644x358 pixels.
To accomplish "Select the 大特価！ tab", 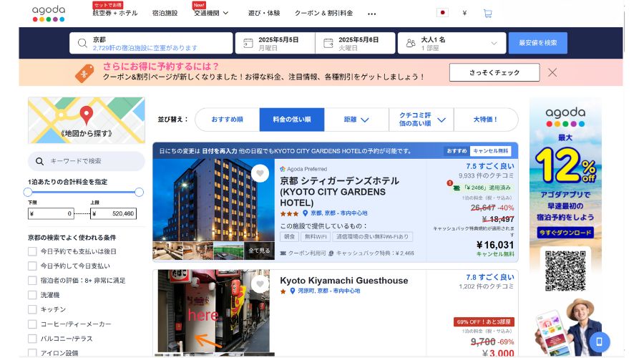I will pyautogui.click(x=485, y=120).
